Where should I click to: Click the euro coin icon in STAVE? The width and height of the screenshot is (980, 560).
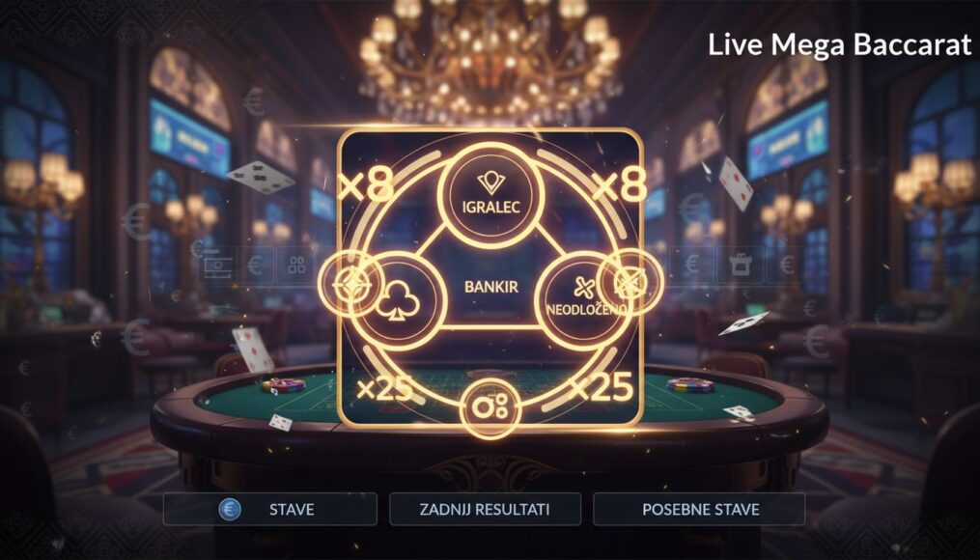click(230, 510)
